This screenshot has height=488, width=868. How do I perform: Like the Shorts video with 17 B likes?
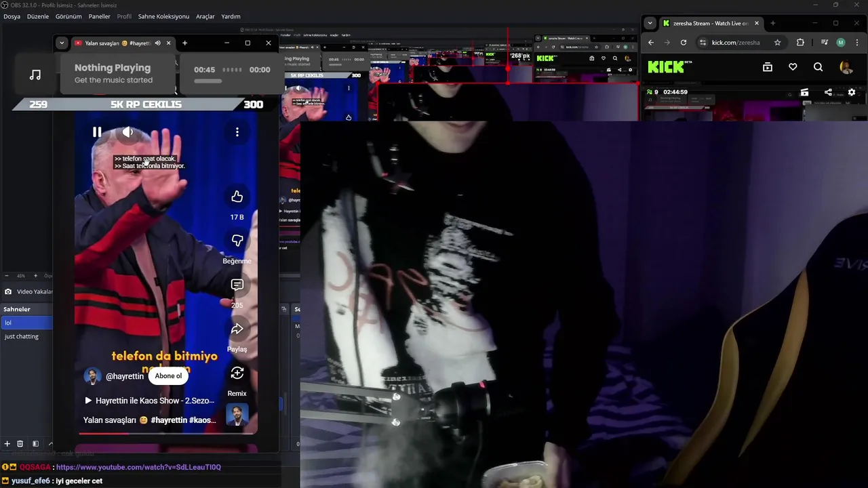point(237,197)
